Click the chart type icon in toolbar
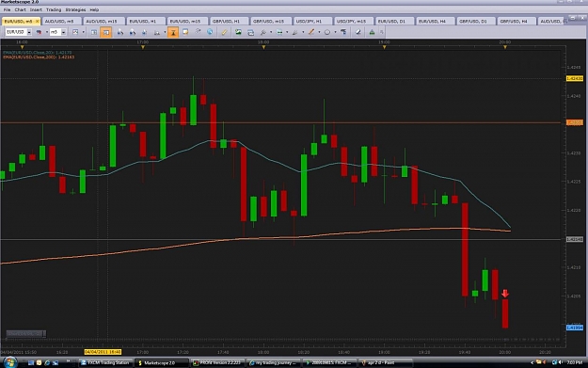Image resolution: width=588 pixels, height=368 pixels. point(75,32)
